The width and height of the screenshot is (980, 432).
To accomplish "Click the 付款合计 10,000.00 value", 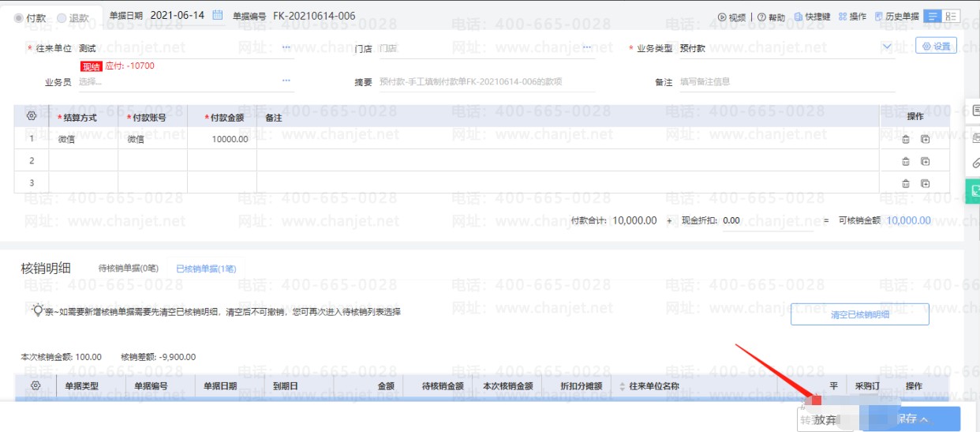I will (x=634, y=220).
